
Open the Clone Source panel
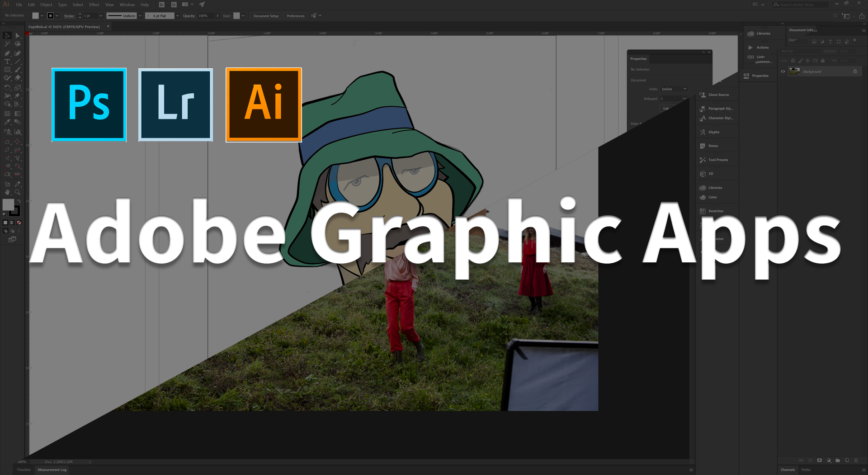[x=714, y=95]
